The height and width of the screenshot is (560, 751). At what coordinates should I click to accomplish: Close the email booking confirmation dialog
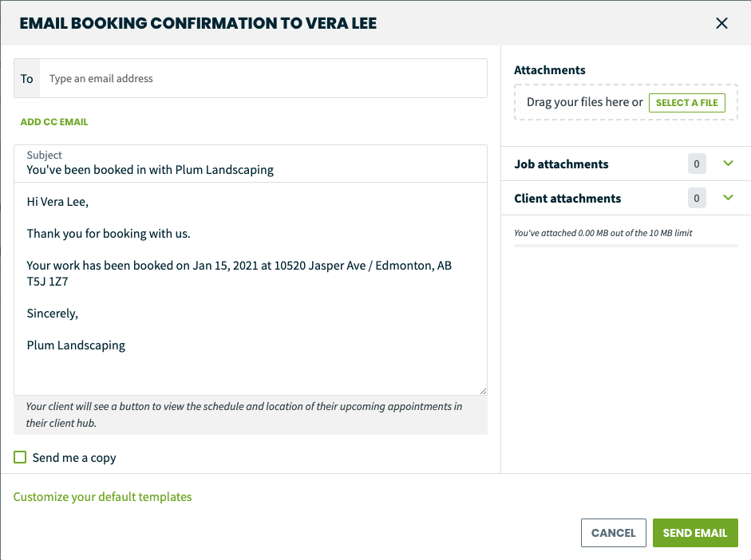coord(721,23)
